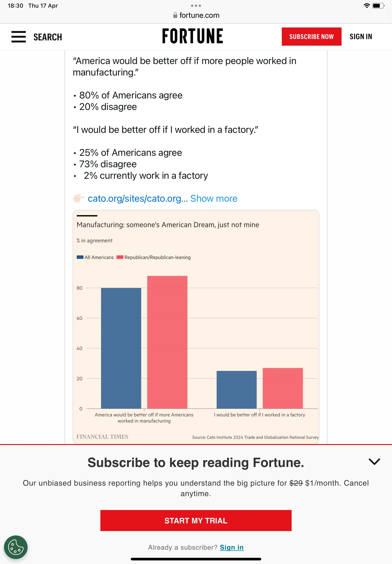Viewport: 392px width, 564px height.
Task: Tap the fortune.com address bar
Action: [199, 16]
